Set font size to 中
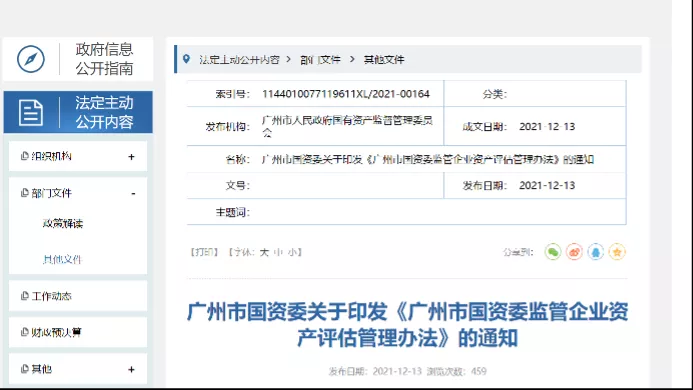Viewport: 693px width, 390px height. coord(278,252)
